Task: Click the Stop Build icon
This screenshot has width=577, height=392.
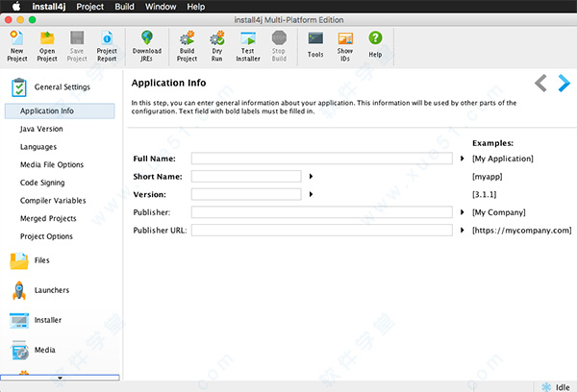Action: point(279,37)
